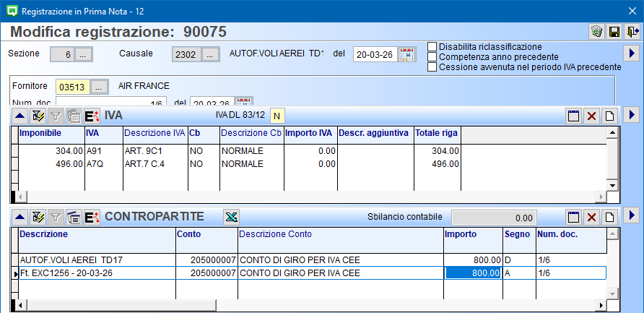Viewport: 644px width, 313px height.
Task: Check Cessione avvenuta nel periodo IVA precedente
Action: click(432, 67)
